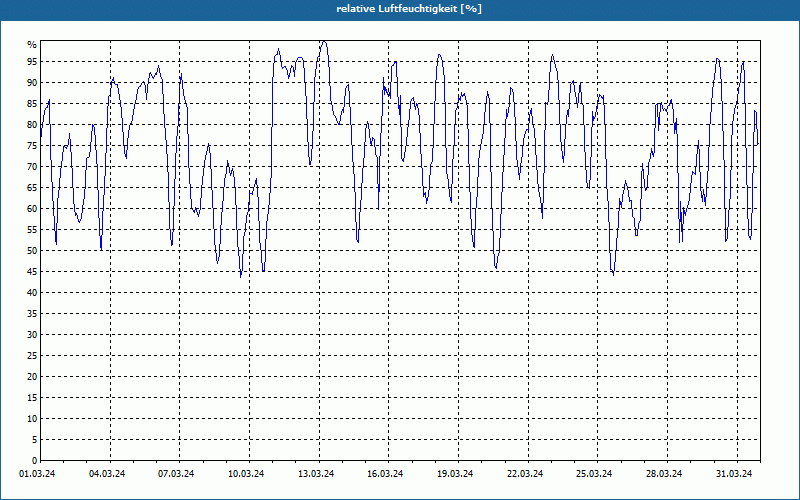800x500 pixels.
Task: Select the 10.03.24 date label
Action: click(x=246, y=474)
